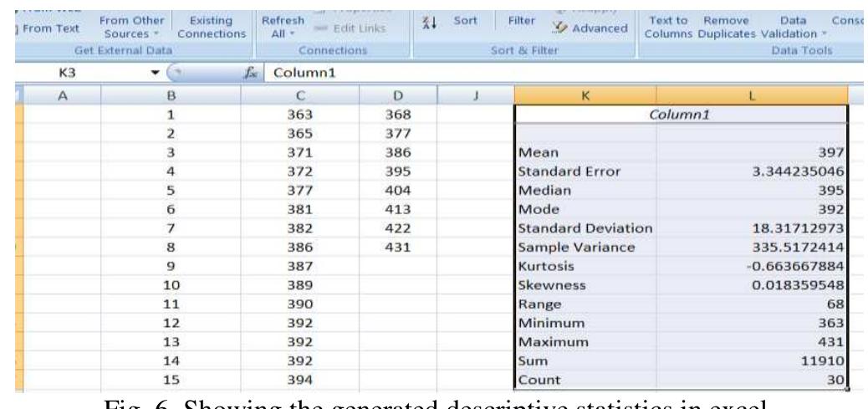Viewport: 868px width, 409px height.
Task: Click the range value 68
Action: [836, 304]
